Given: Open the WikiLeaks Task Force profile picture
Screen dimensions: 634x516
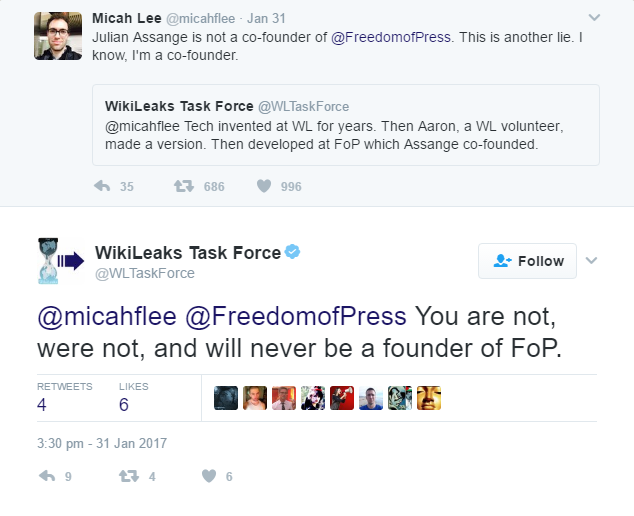Looking at the screenshot, I should pos(59,261).
